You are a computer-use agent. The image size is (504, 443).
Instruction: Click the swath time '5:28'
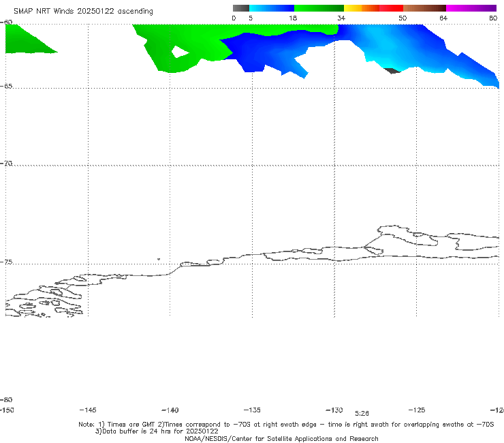362,414
